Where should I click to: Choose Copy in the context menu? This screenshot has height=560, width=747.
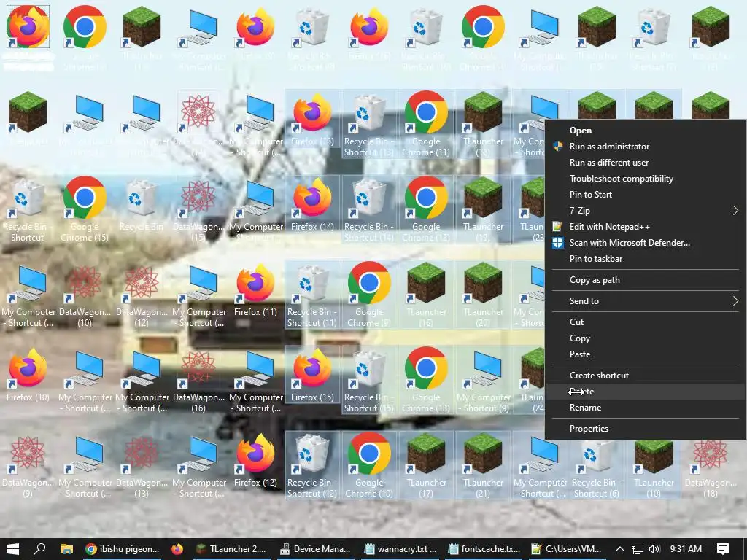646,338
